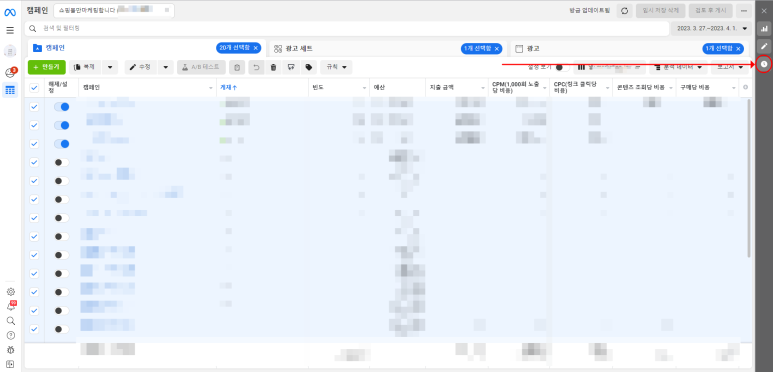Open the 수정 dropdown arrow
This screenshot has height=372, width=773.
coord(166,68)
